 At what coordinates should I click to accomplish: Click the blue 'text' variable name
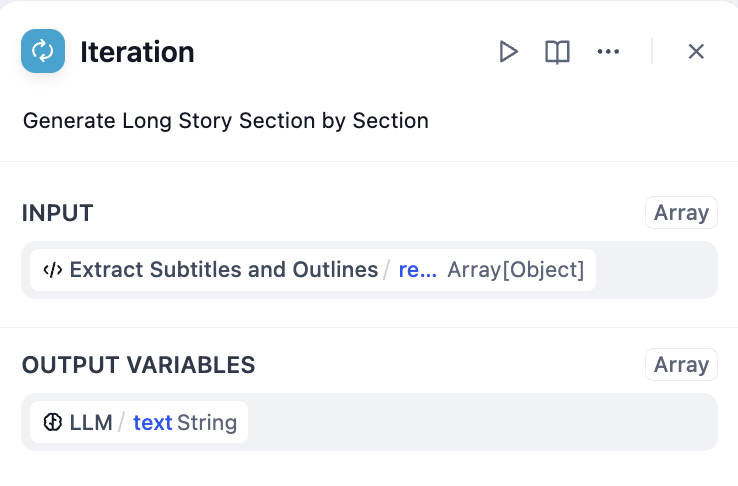[152, 422]
